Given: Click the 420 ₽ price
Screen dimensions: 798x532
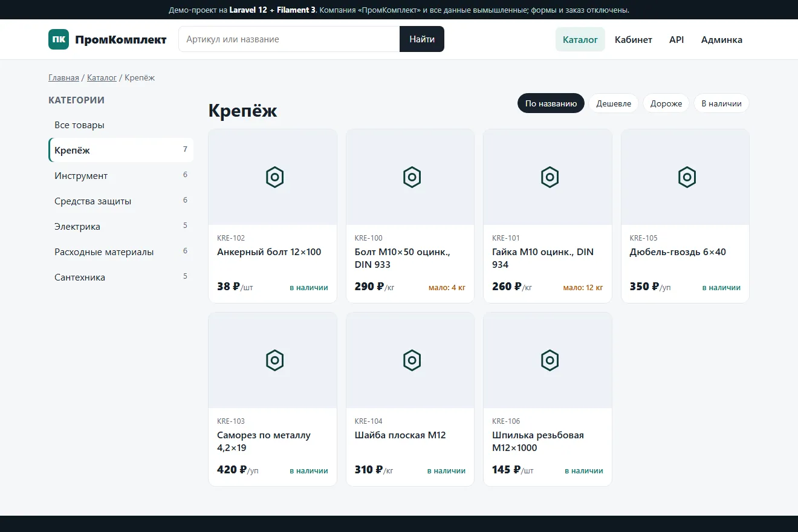Looking at the screenshot, I should point(232,470).
